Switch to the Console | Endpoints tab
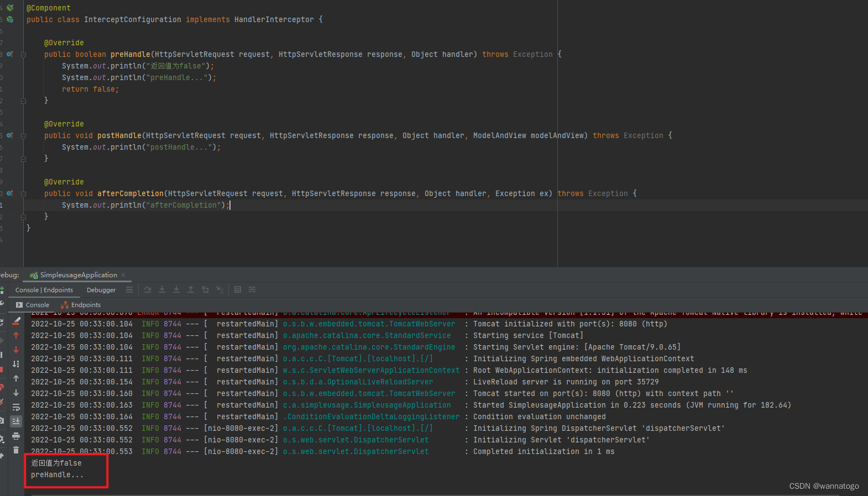The width and height of the screenshot is (868, 496). pyautogui.click(x=44, y=290)
